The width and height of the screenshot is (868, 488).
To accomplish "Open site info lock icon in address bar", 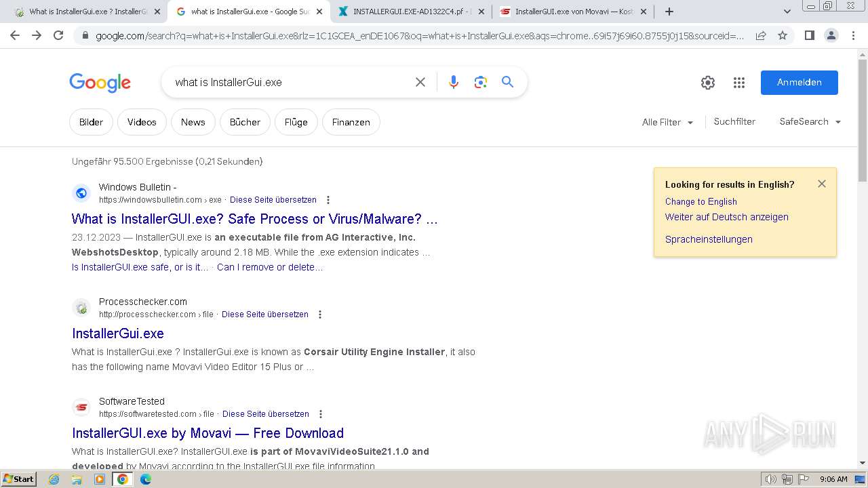I will [x=85, y=35].
